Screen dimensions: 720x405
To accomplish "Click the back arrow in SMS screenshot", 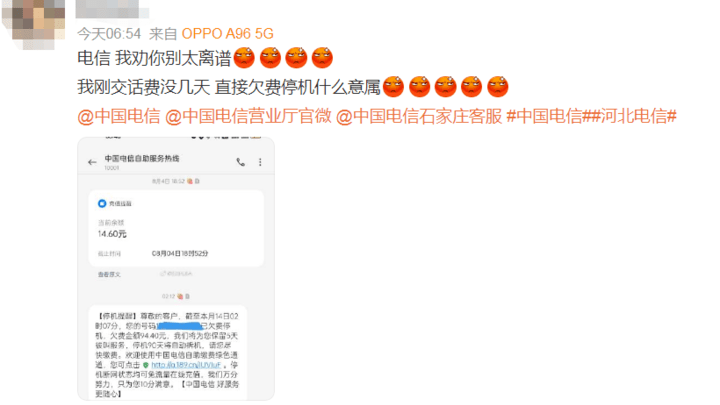I will (92, 162).
